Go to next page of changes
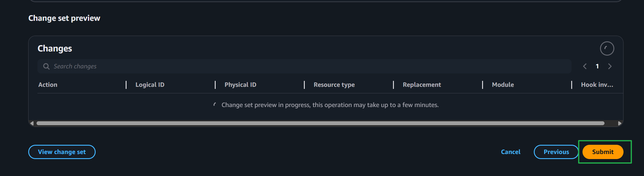 coord(610,66)
